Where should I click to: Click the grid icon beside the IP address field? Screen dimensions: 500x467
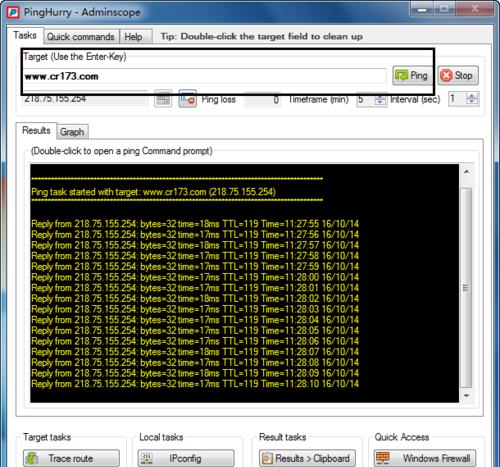point(163,99)
